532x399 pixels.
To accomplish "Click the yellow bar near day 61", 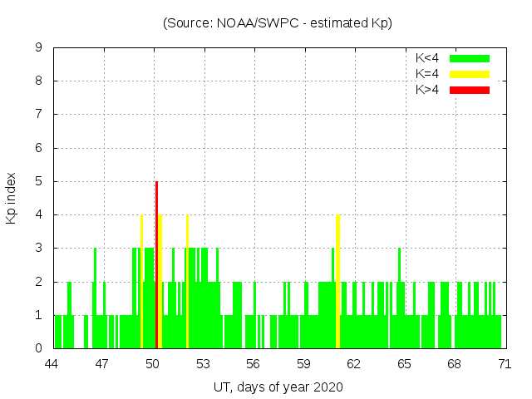I will 337,283.
